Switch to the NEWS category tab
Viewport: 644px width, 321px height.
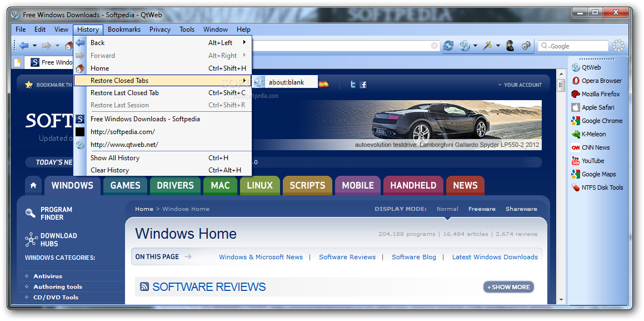(465, 186)
